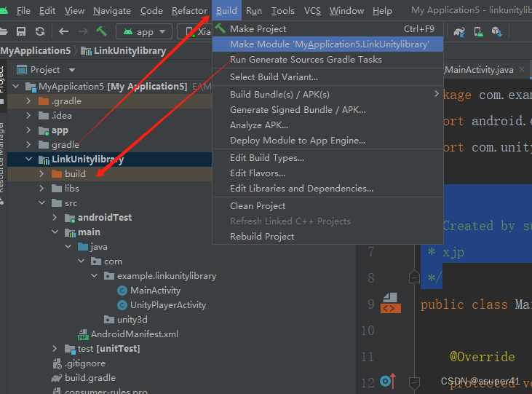Viewport: 532px width, 394px height.
Task: Collapse the example.linkunitylibrary package
Action: click(x=95, y=276)
